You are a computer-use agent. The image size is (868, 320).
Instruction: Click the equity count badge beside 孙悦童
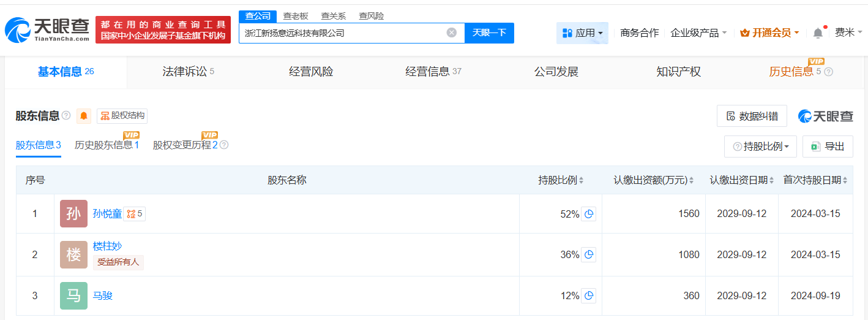[135, 214]
